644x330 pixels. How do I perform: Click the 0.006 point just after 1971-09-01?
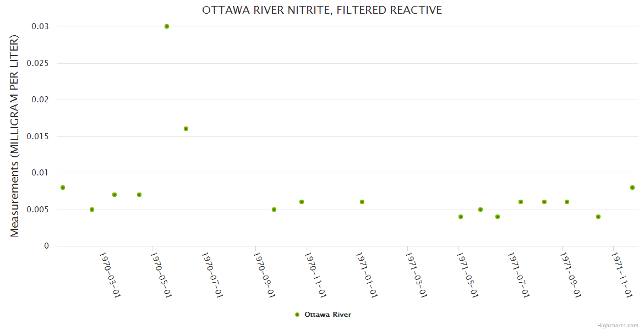point(567,202)
